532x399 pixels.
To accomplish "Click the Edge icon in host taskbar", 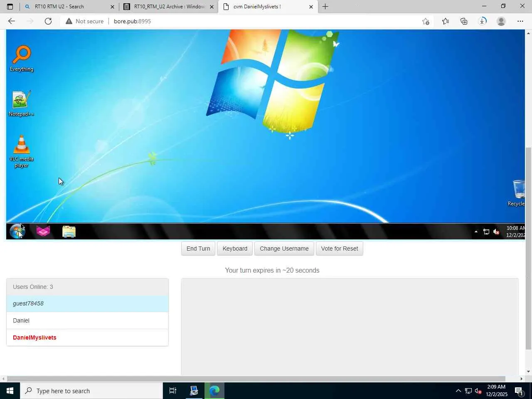I will click(x=214, y=391).
